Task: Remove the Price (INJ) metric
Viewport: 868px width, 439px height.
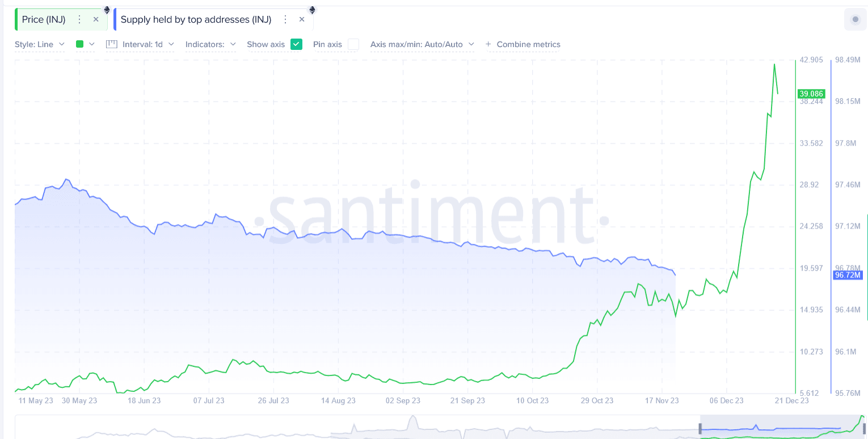Action: (96, 19)
